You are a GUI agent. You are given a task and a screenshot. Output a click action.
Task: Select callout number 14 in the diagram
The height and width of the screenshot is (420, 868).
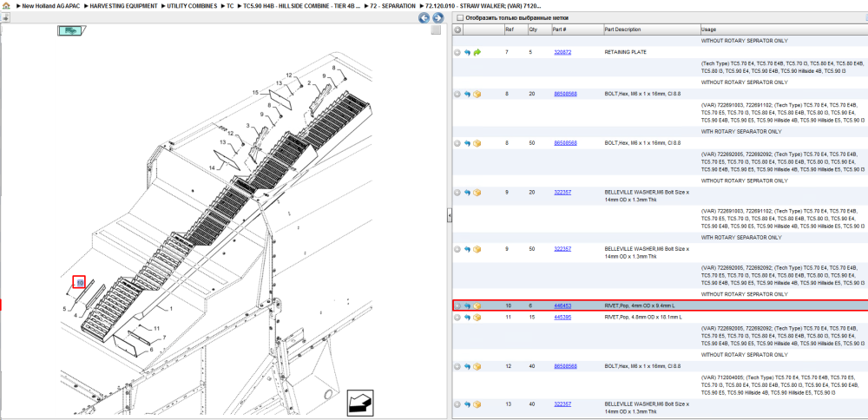(x=212, y=167)
